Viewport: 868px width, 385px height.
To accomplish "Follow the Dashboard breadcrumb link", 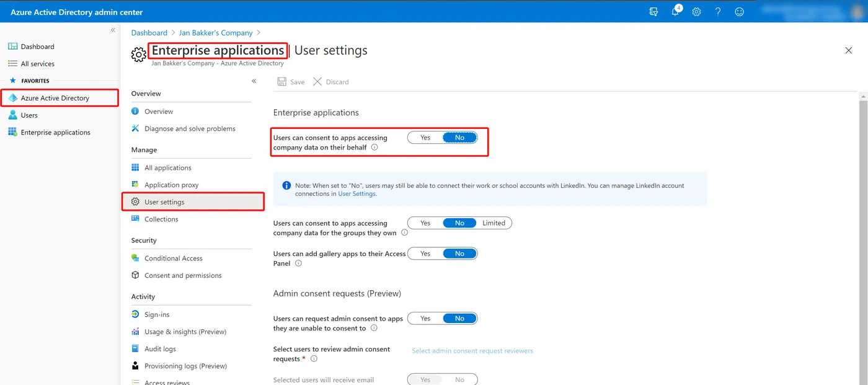I will coord(149,33).
